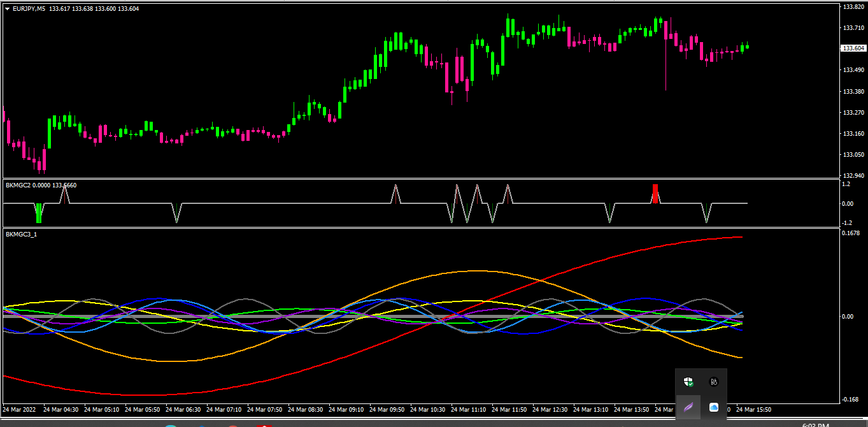Click the purple feather tray icon

[688, 407]
